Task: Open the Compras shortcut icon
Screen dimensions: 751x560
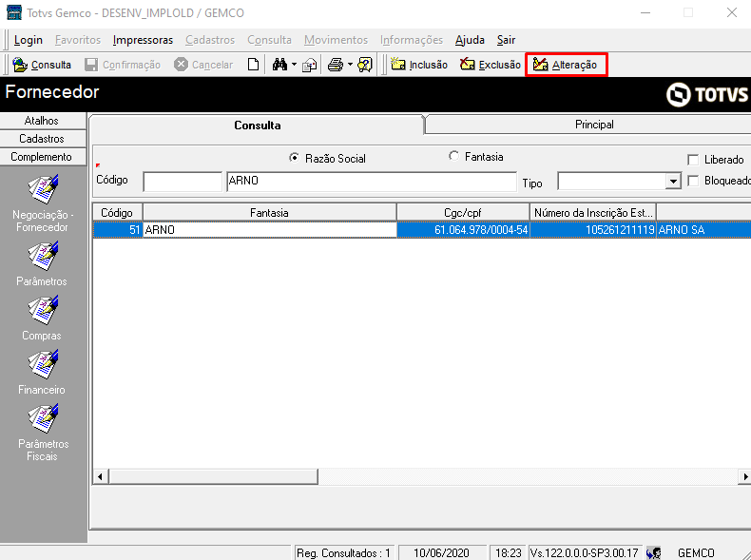Action: point(43,310)
